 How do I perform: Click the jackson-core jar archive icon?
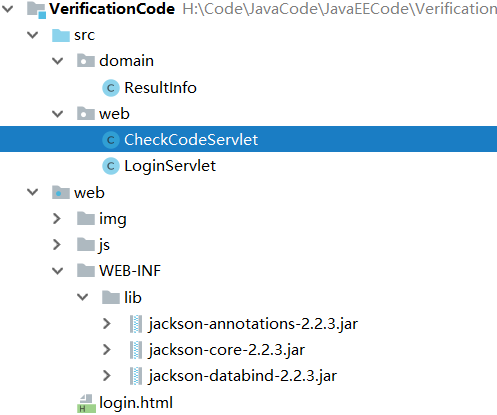136,350
